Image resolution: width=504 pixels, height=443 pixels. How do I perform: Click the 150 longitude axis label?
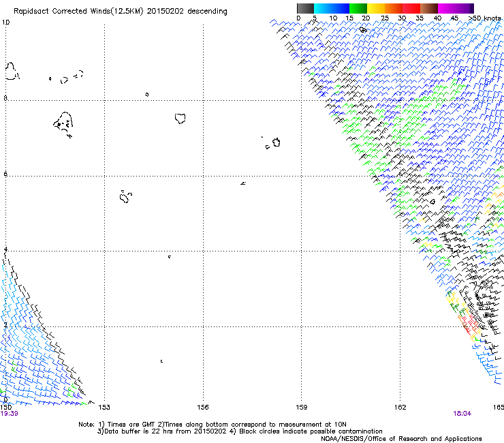[x=5, y=408]
